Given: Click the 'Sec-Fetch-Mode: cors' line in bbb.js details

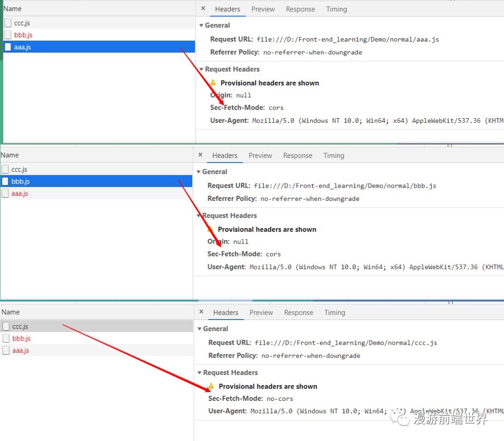Looking at the screenshot, I should (x=244, y=254).
